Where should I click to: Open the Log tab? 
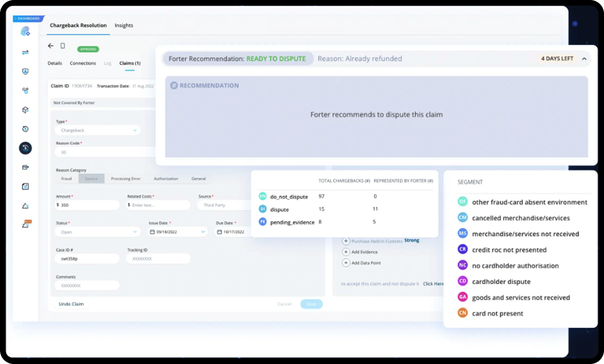pos(108,63)
